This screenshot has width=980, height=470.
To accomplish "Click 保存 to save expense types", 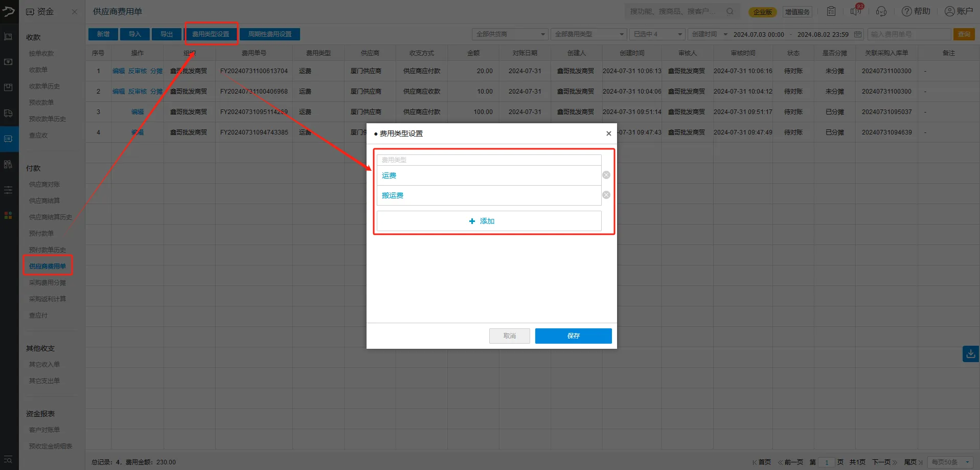I will tap(573, 335).
